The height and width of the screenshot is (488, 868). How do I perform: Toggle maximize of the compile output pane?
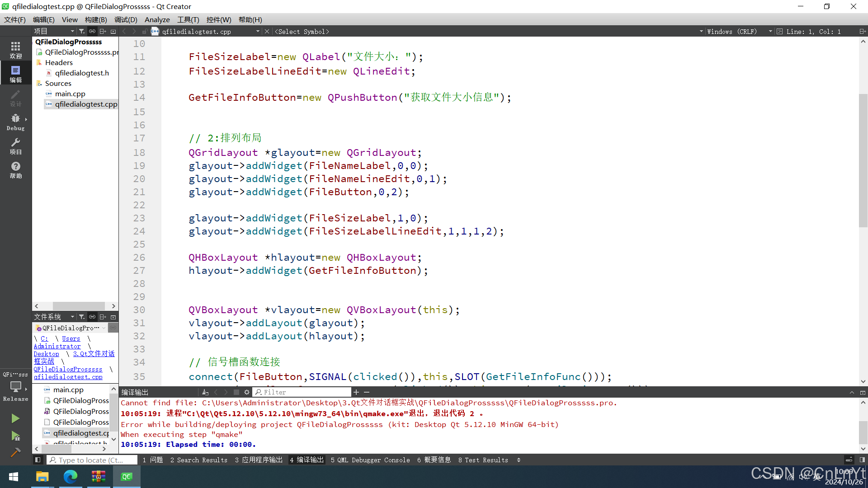click(853, 392)
